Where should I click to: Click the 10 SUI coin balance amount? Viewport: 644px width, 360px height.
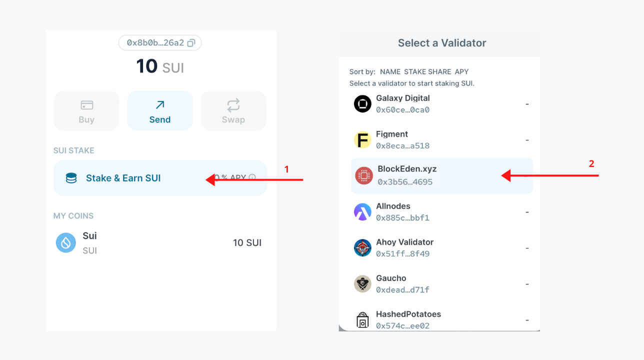click(247, 243)
